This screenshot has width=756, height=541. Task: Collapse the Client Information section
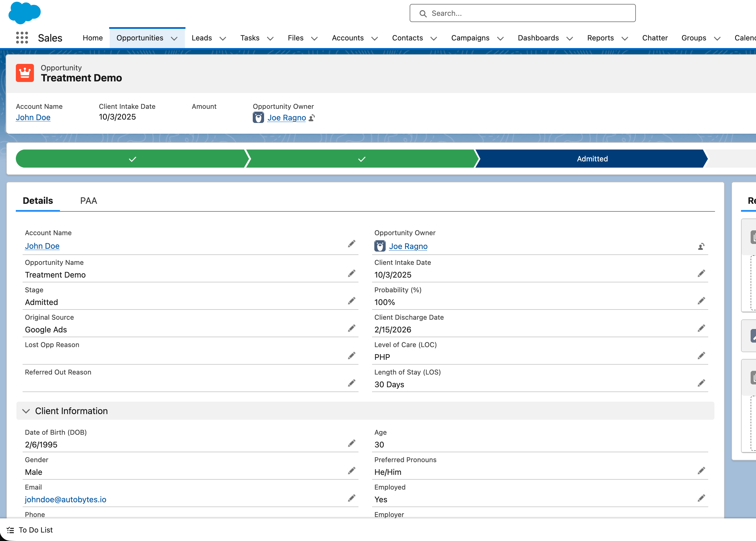pos(26,411)
